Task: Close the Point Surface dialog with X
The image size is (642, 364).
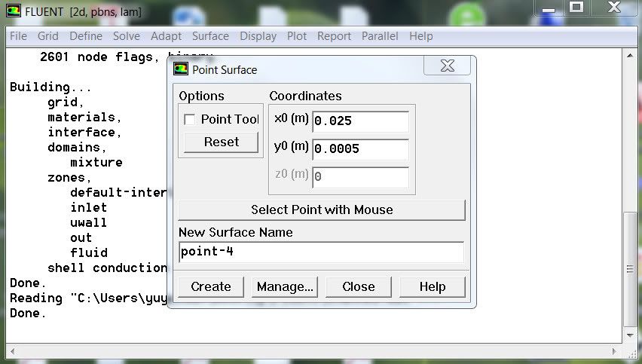Action: [x=447, y=66]
